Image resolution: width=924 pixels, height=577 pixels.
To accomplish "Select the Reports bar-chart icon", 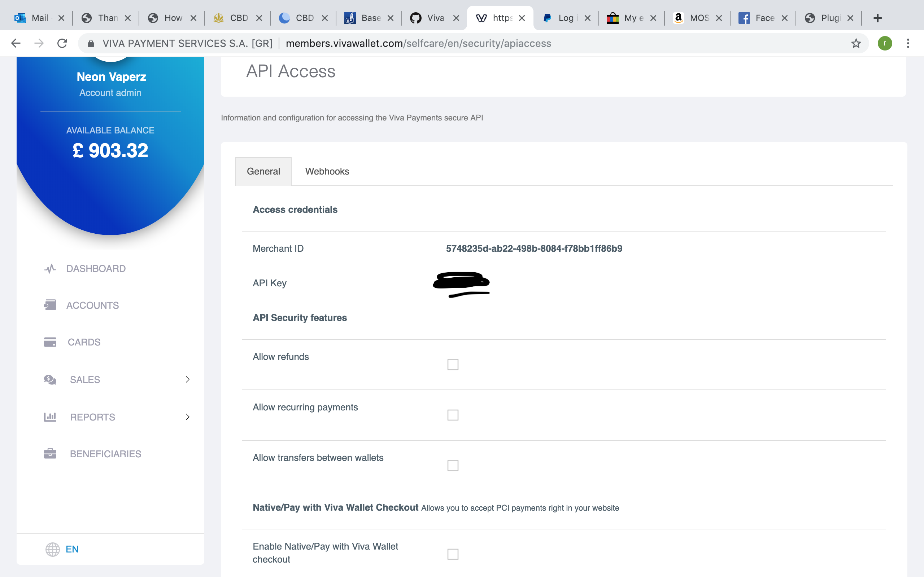I will [50, 417].
